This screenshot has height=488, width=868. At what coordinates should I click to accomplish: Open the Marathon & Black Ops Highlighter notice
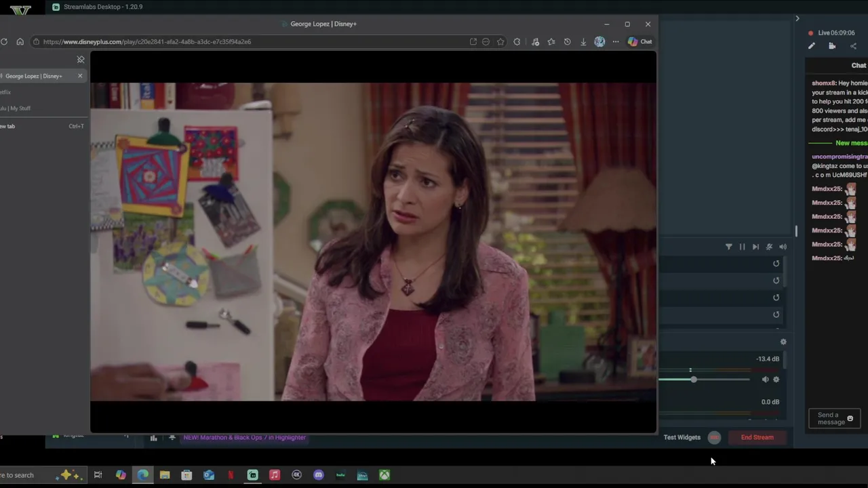(244, 437)
